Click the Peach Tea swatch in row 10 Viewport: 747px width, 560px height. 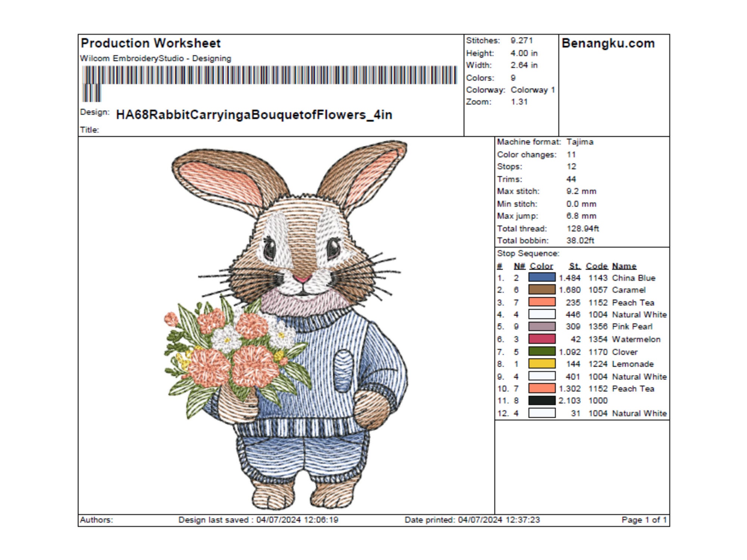pyautogui.click(x=542, y=388)
